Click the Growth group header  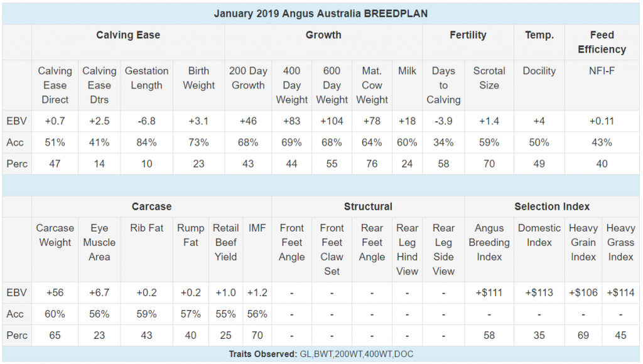(323, 35)
